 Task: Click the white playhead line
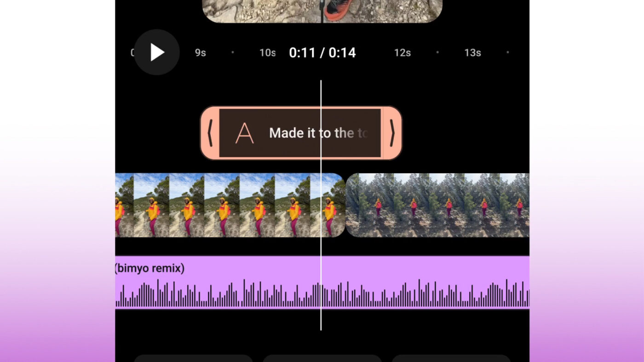pyautogui.click(x=321, y=205)
